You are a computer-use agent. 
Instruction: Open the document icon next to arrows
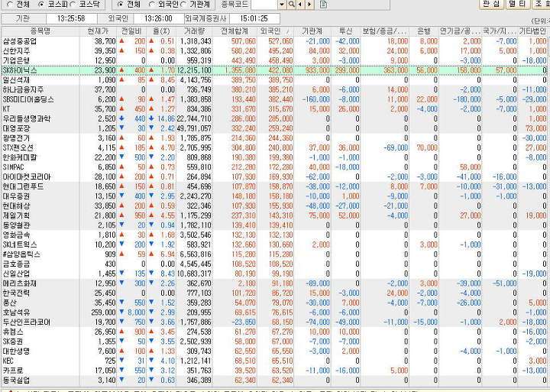pos(323,5)
